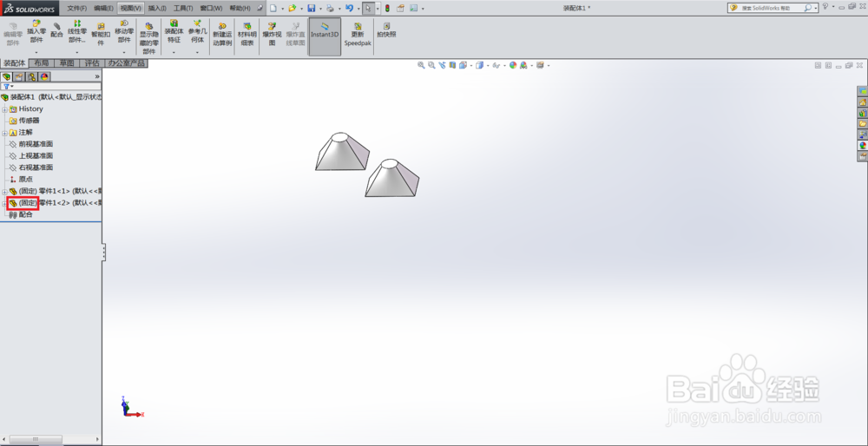The width and height of the screenshot is (868, 446).
Task: Expand the feature manager panel chevron
Action: (97, 76)
